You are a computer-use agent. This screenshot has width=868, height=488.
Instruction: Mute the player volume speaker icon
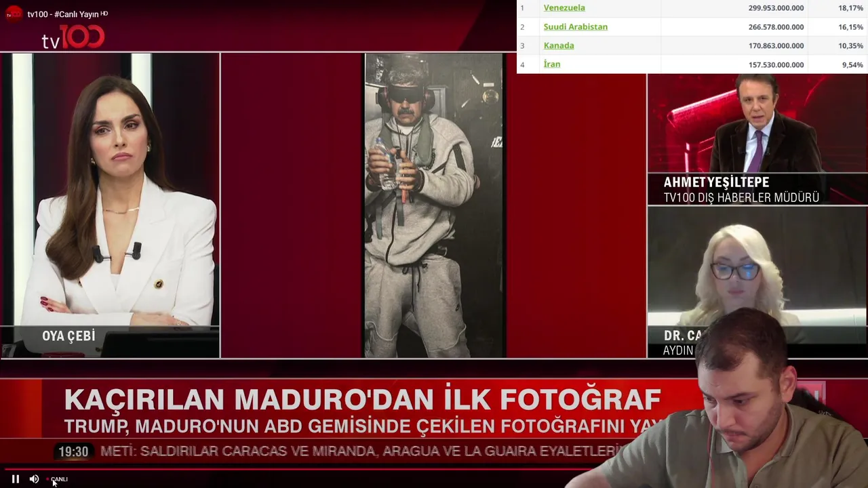coord(34,479)
